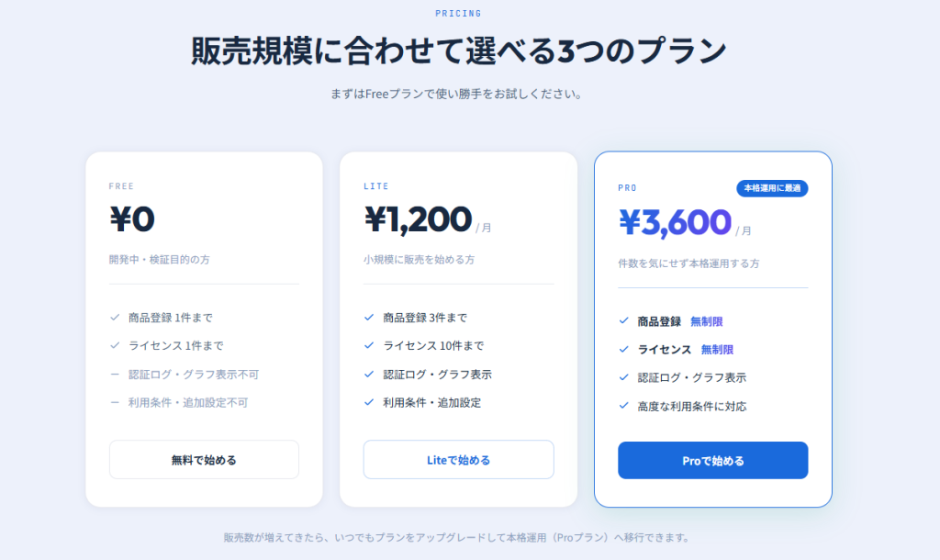Image resolution: width=940 pixels, height=560 pixels.
Task: Click the Liteで始める button
Action: tap(458, 460)
